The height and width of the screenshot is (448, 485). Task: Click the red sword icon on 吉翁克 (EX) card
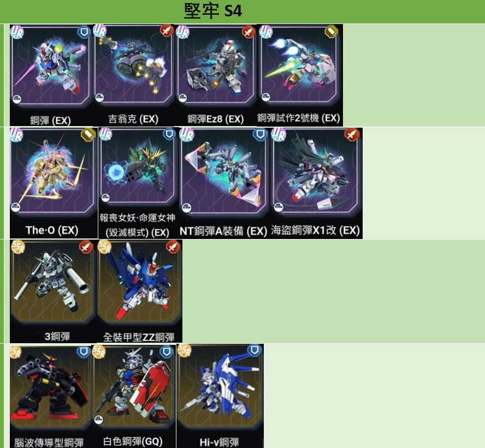[x=167, y=31]
